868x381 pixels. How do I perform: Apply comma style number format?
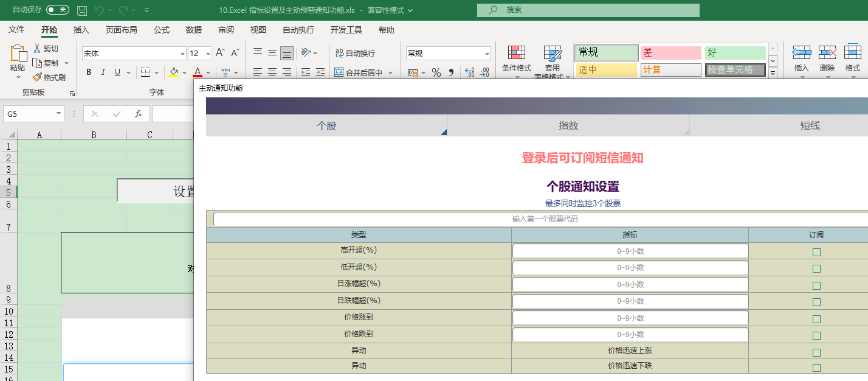click(451, 72)
